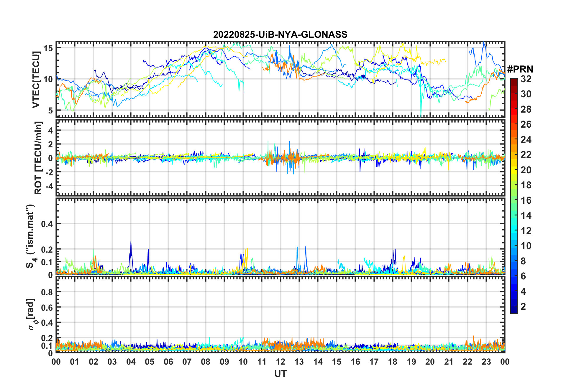The width and height of the screenshot is (561, 392).
Task: Click UT axis hour label "04"
Action: click(131, 362)
